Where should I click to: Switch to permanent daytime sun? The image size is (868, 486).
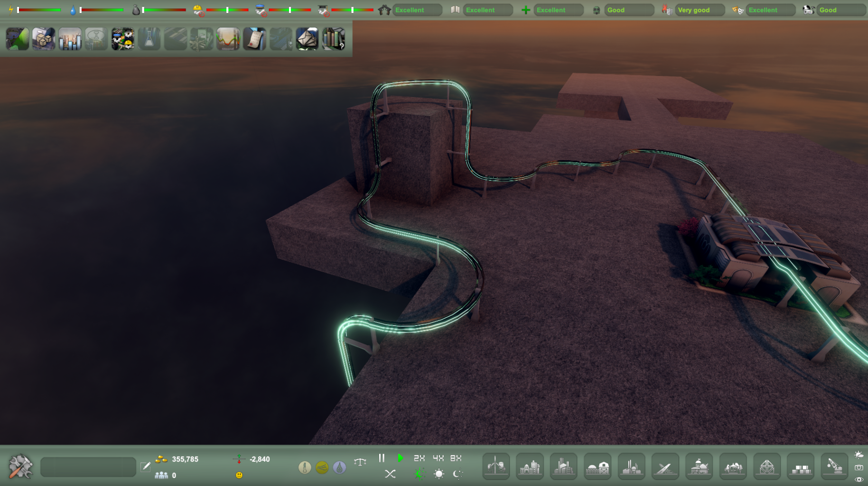click(x=439, y=474)
